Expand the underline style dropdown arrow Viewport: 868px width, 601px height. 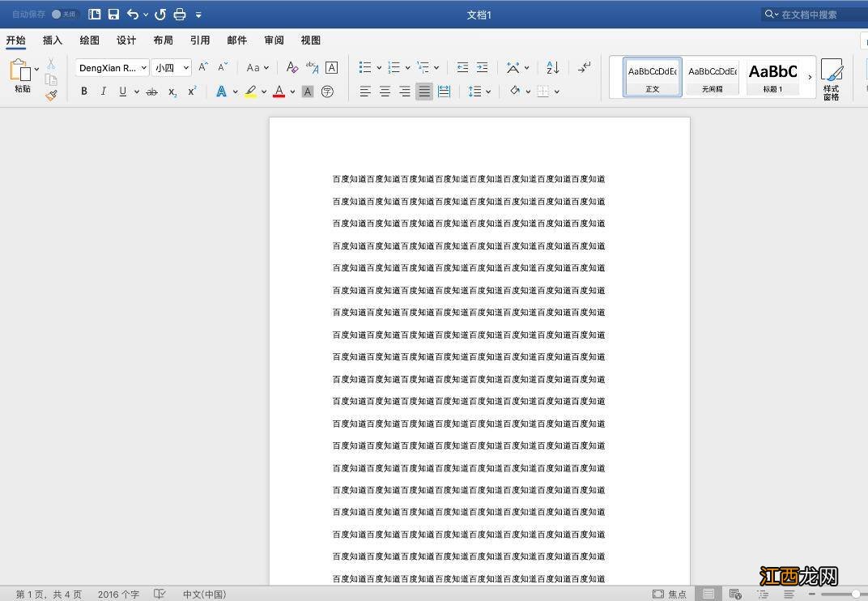pyautogui.click(x=136, y=92)
